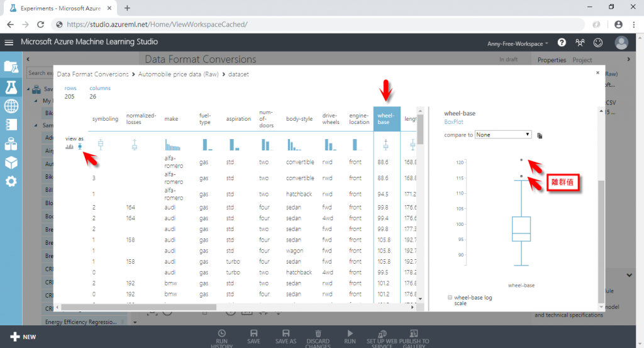Open the feedback smiley icon
The height and width of the screenshot is (348, 644).
[x=598, y=42]
